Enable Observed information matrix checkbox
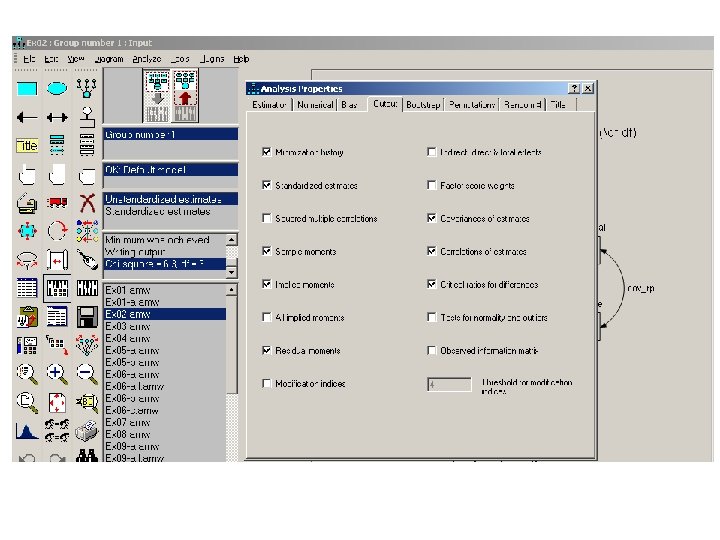720x540 pixels. point(431,350)
